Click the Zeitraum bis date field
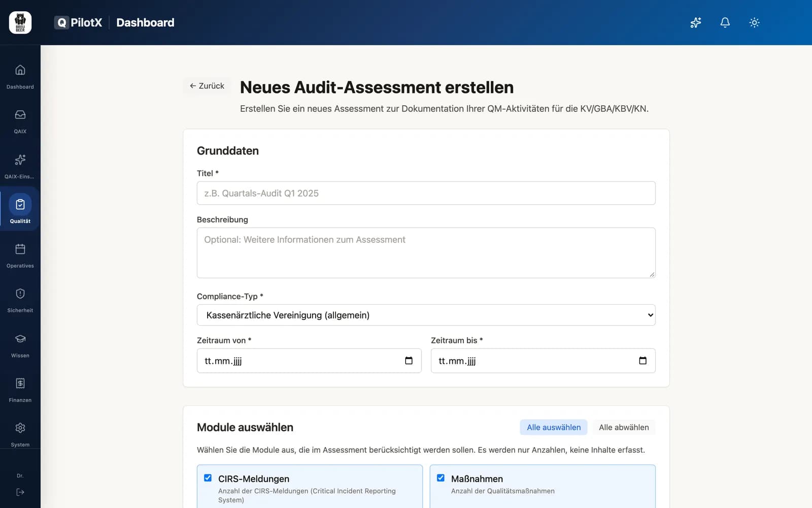This screenshot has width=812, height=508. pos(543,361)
